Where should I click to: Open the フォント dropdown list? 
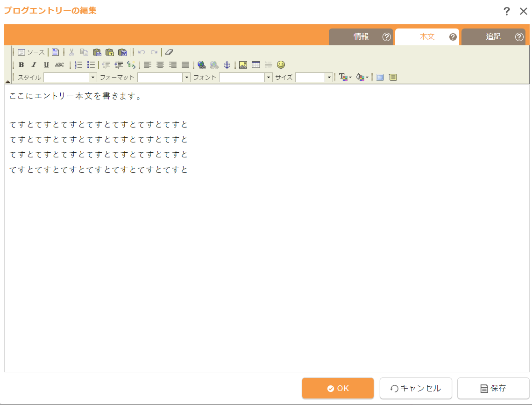pyautogui.click(x=246, y=78)
